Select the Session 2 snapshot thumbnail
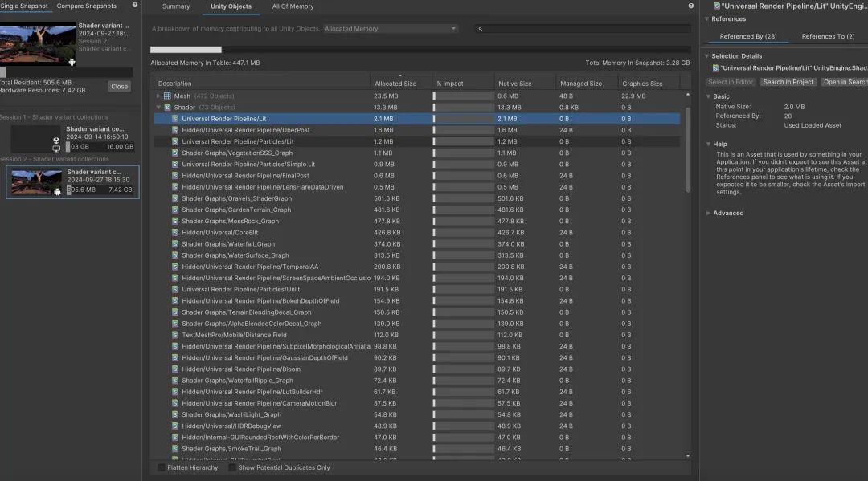868x481 pixels. (x=37, y=182)
